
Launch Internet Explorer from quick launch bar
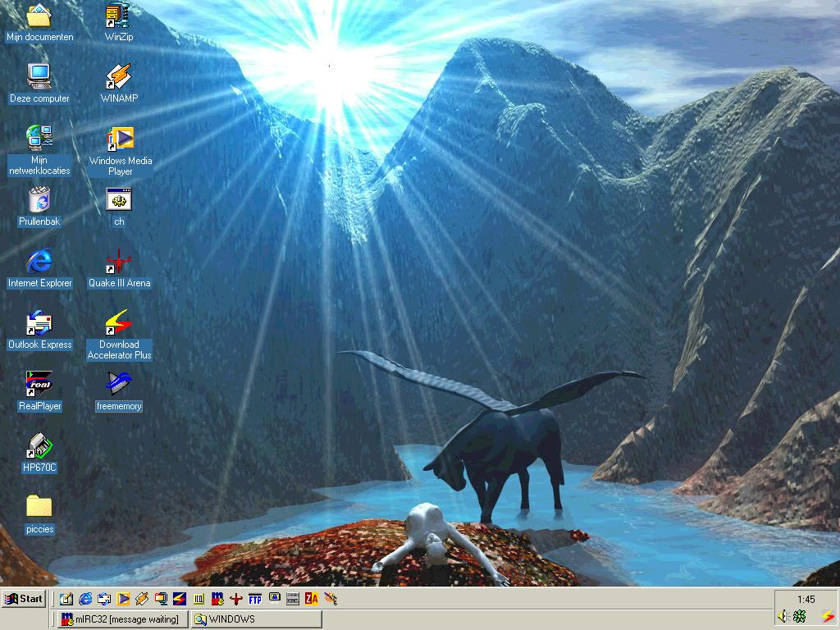(84, 599)
